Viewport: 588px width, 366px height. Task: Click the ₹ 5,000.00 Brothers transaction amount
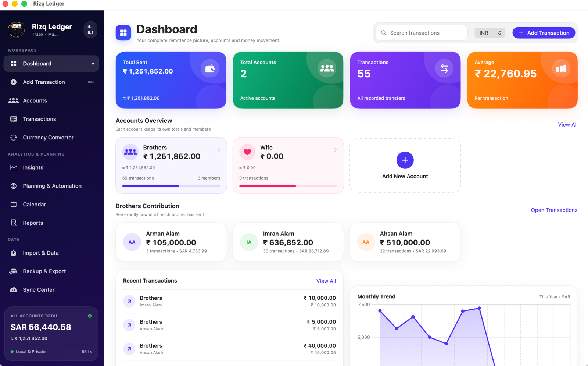pos(321,322)
